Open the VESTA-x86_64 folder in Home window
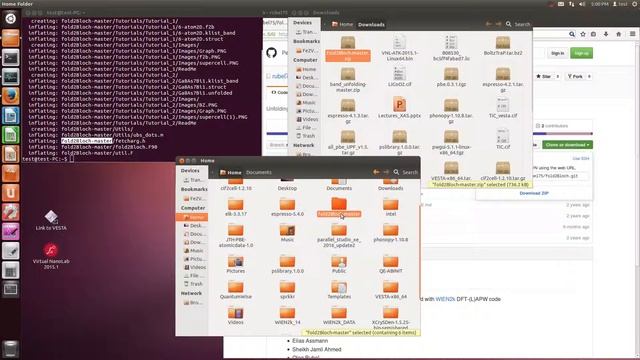 391,290
